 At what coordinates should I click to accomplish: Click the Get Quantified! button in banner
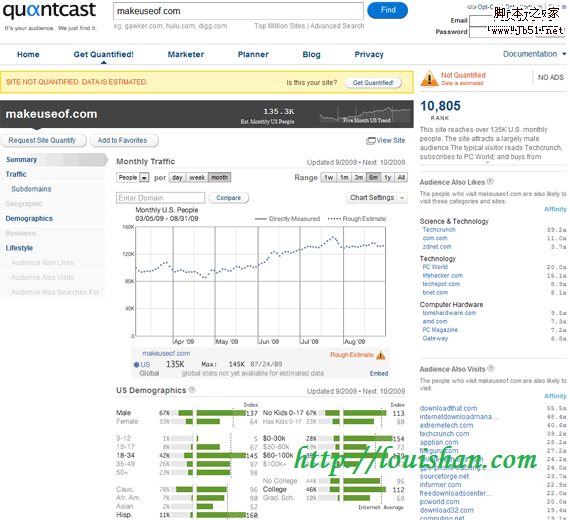373,83
